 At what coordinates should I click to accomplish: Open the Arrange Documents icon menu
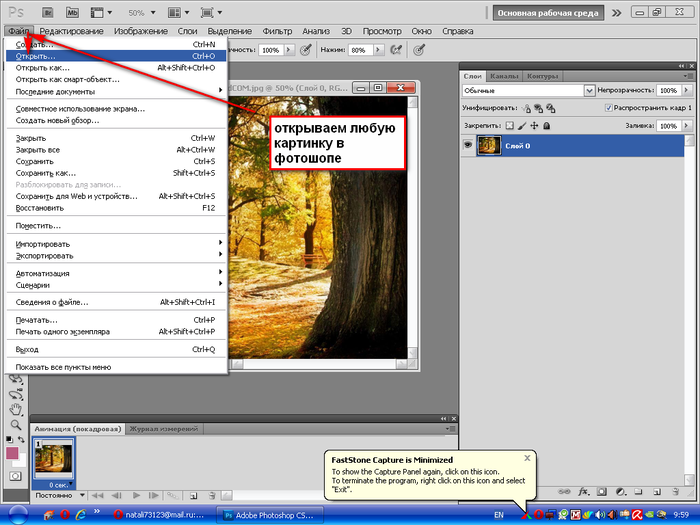tap(178, 12)
